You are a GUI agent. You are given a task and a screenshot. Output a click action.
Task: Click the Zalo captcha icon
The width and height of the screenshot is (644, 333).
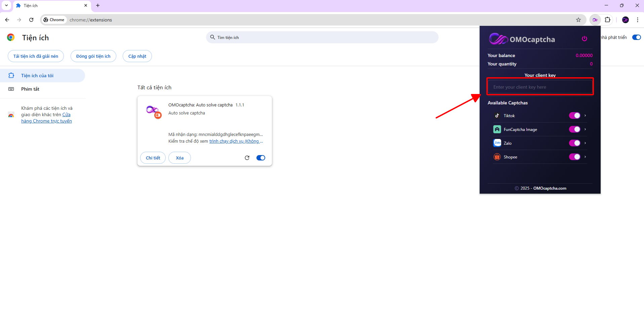(497, 143)
